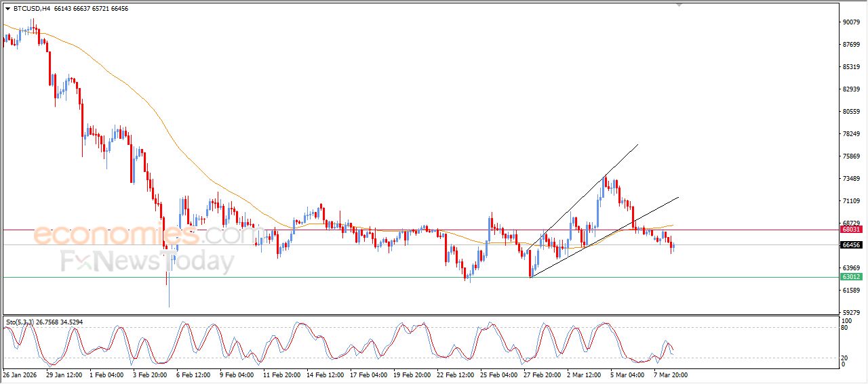Image resolution: width=868 pixels, height=384 pixels.
Task: Click the FxNewsToday watermark text
Action: (x=147, y=261)
